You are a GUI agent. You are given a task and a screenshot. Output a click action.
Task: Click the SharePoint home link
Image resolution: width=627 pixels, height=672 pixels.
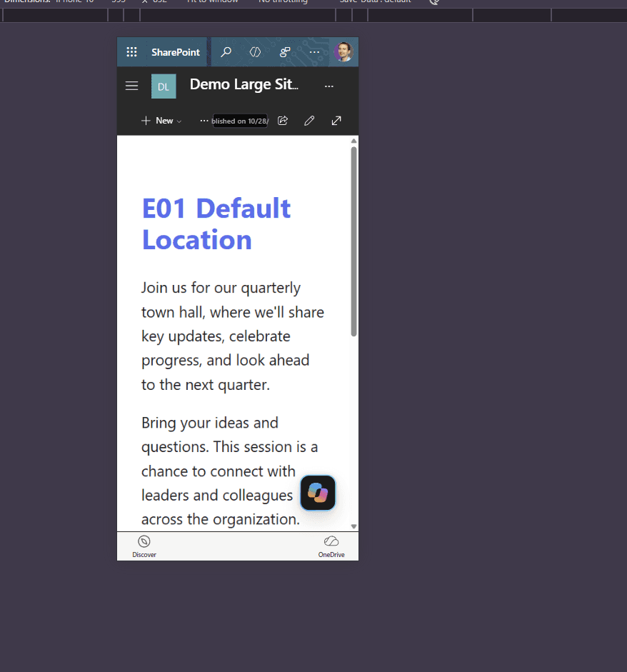pos(175,52)
